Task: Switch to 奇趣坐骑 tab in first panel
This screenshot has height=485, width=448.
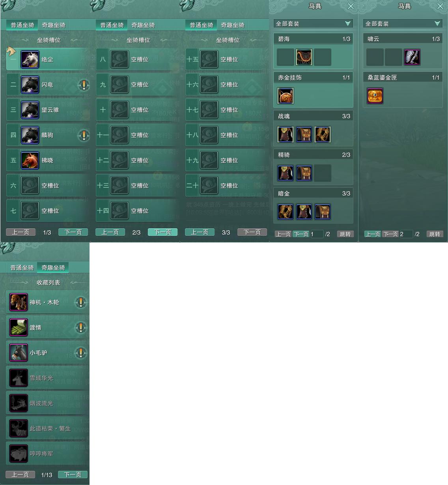Action: (54, 25)
